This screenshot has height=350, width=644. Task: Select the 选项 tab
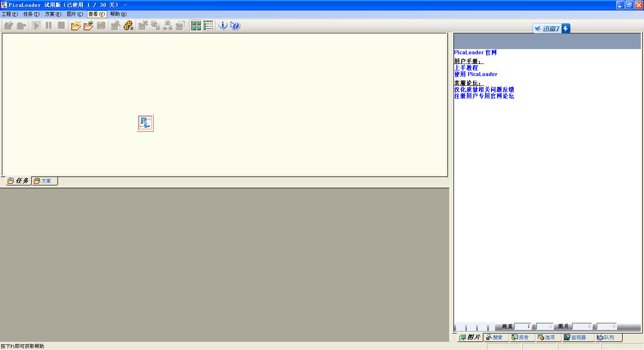[x=549, y=338]
